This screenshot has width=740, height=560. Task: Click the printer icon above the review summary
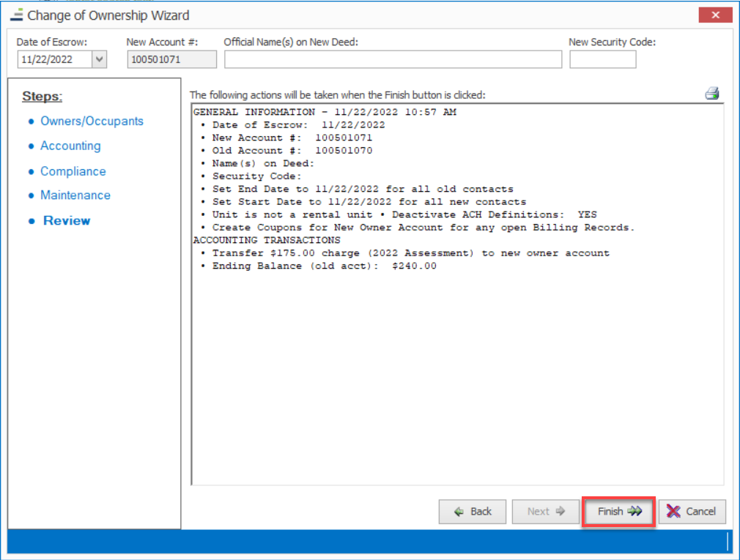tap(711, 94)
